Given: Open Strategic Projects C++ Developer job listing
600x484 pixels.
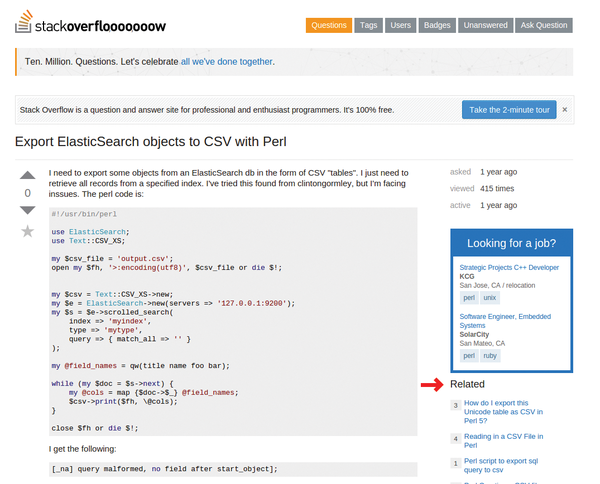Looking at the screenshot, I should (509, 267).
